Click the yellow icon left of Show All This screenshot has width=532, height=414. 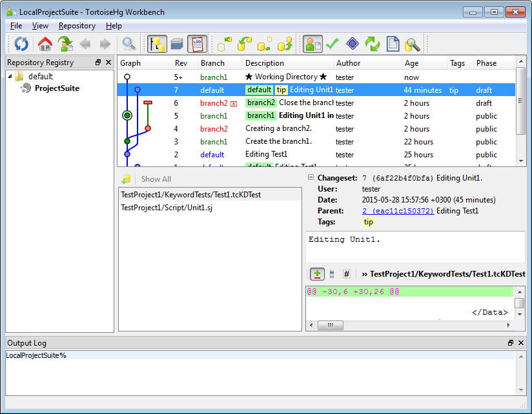[126, 179]
